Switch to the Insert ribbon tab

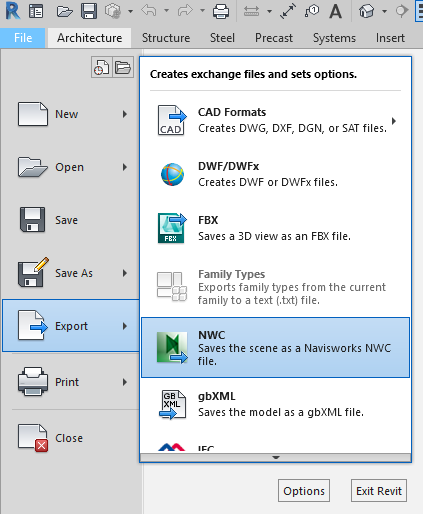pos(390,38)
